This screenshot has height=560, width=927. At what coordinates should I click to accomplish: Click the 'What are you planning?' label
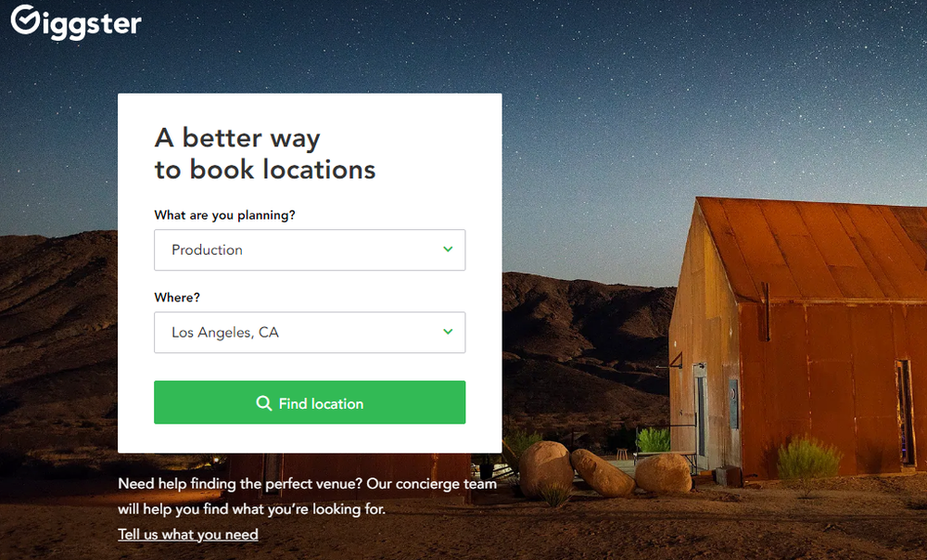tap(224, 215)
